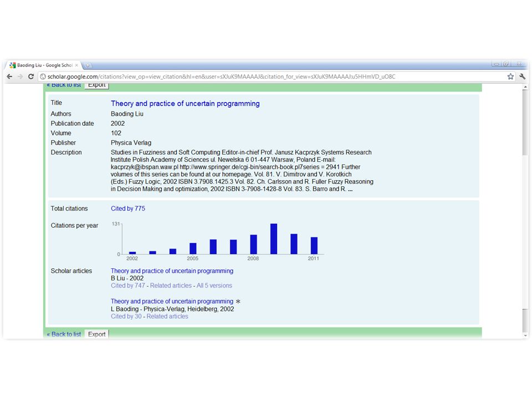Click the Citations per year label

point(74,226)
